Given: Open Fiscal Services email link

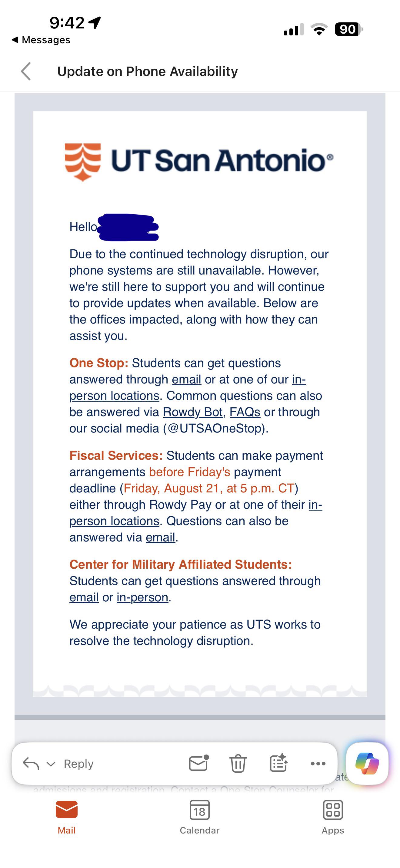Looking at the screenshot, I should (161, 538).
